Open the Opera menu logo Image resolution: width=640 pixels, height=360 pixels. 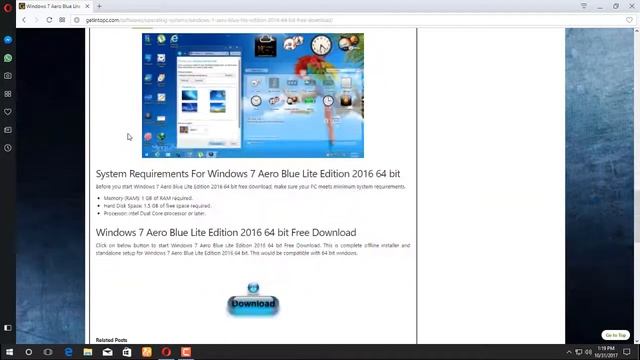(x=7, y=7)
